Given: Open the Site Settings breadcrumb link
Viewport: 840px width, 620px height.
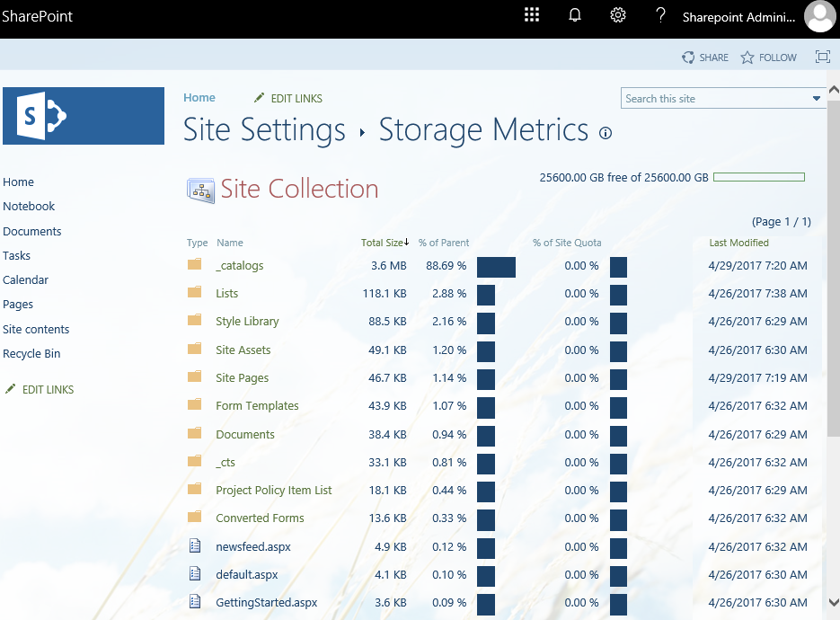Looking at the screenshot, I should coord(264,130).
